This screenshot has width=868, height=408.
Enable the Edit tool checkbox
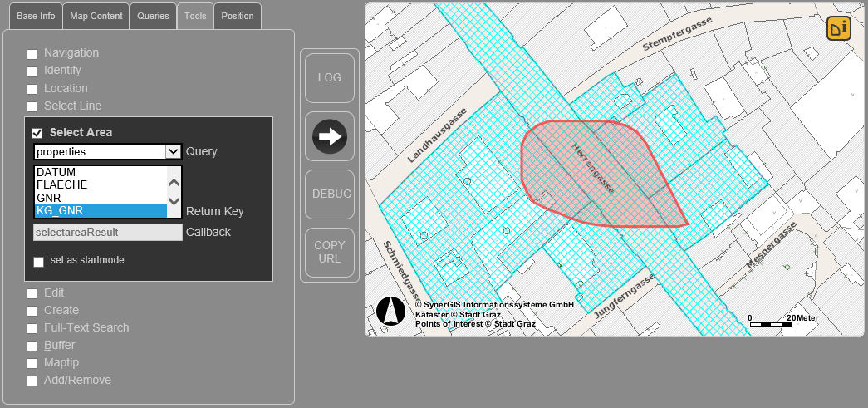tap(32, 293)
